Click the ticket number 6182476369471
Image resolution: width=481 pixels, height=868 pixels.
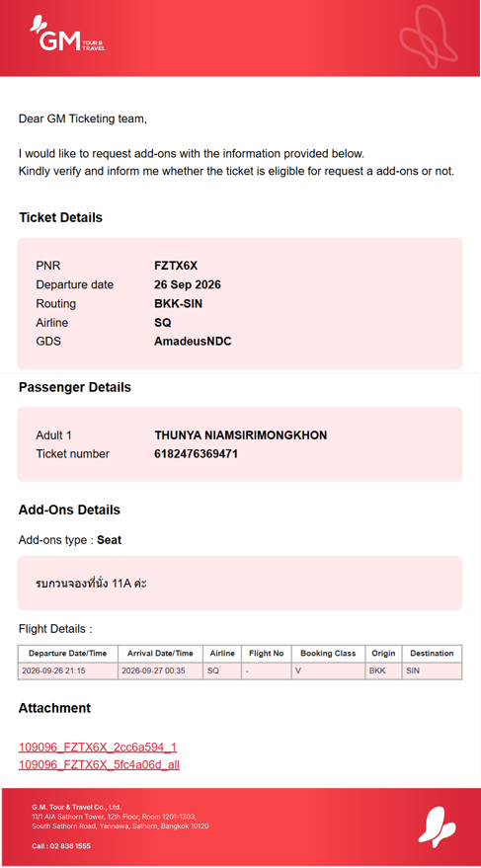coord(196,454)
